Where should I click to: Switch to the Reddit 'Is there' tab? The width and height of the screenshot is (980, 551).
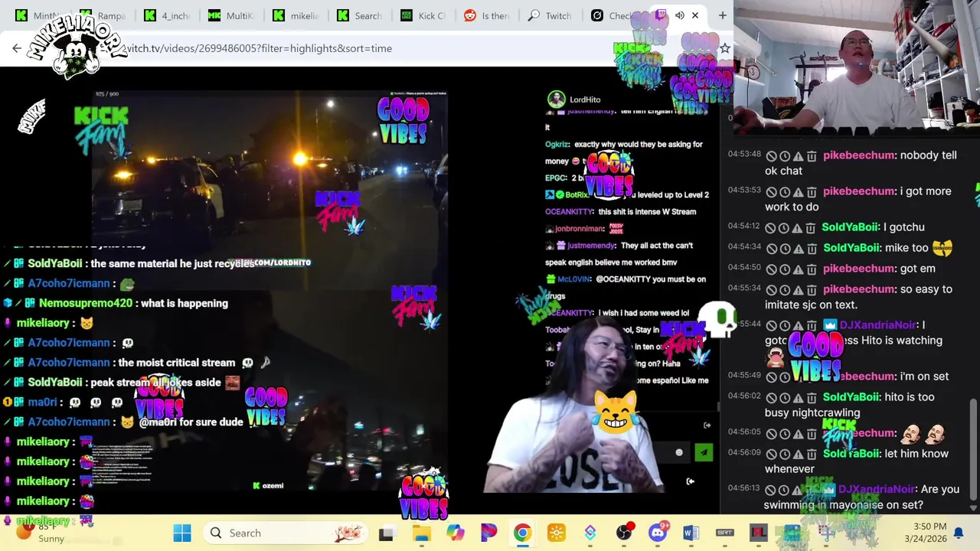[490, 15]
